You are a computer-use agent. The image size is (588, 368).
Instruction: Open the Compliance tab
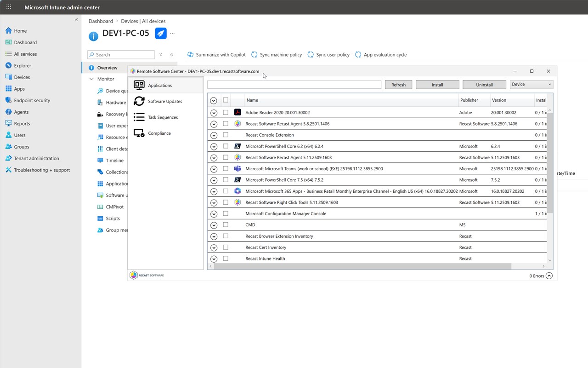(x=166, y=133)
